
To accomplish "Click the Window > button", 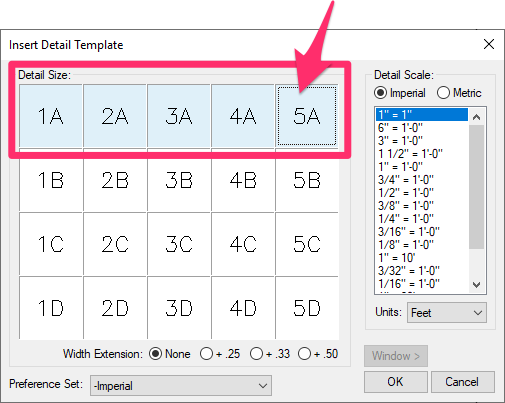I will click(396, 356).
